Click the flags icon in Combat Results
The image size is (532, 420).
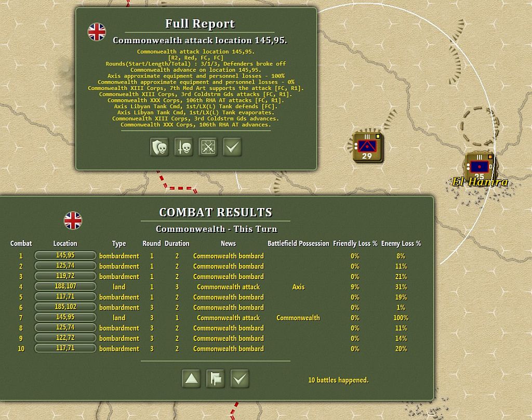pos(216,378)
